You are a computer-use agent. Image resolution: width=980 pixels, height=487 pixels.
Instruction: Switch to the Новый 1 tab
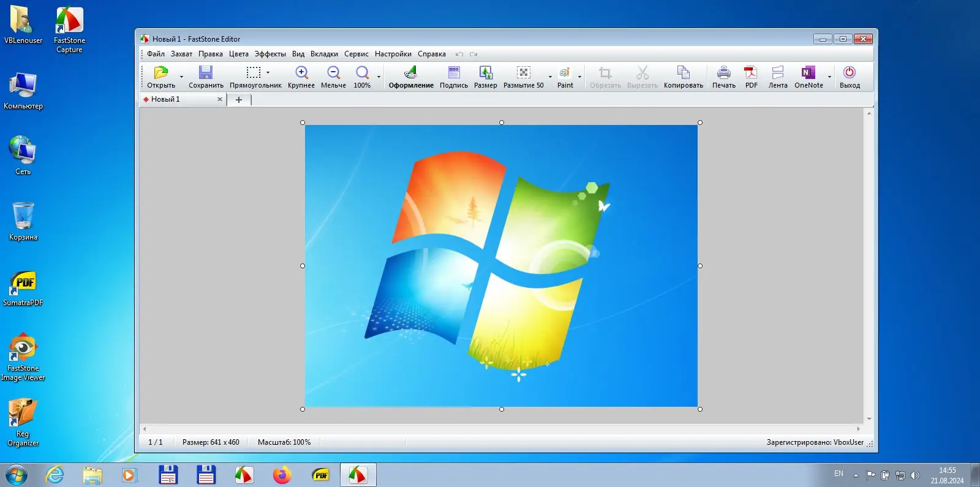183,99
